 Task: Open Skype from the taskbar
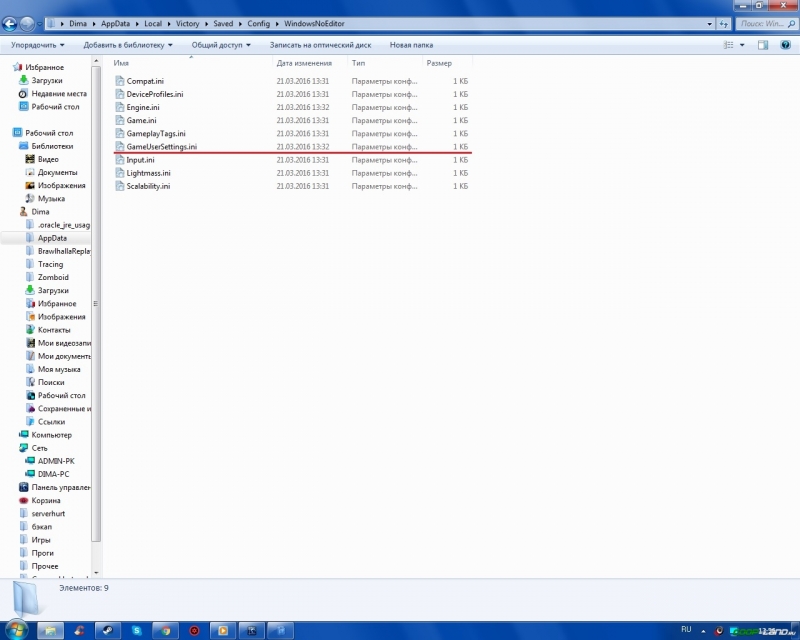[x=137, y=631]
